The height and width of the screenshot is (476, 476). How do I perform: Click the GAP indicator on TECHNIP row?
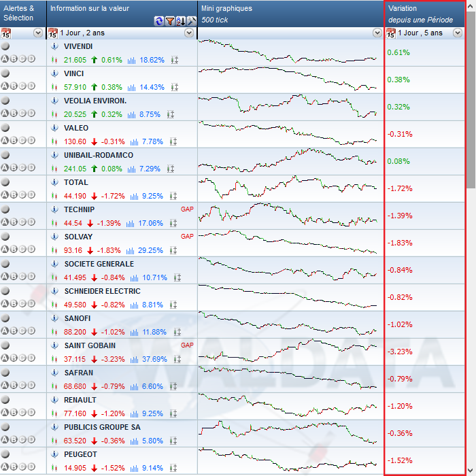coord(187,209)
